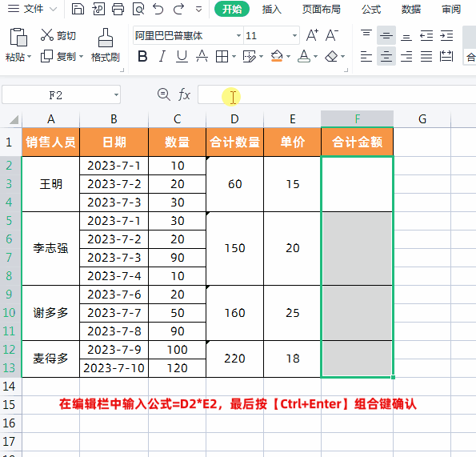This screenshot has width=476, height=457.
Task: Toggle Italic formatting
Action: click(x=162, y=57)
